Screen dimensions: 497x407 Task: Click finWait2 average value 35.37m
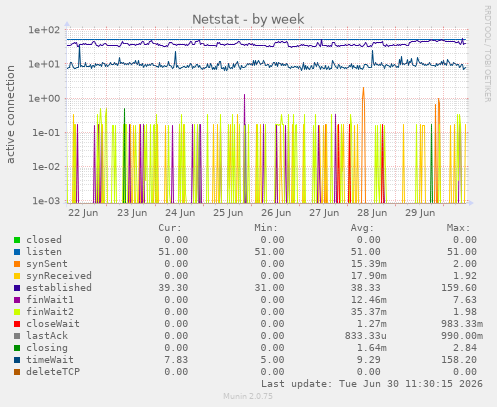pos(368,312)
